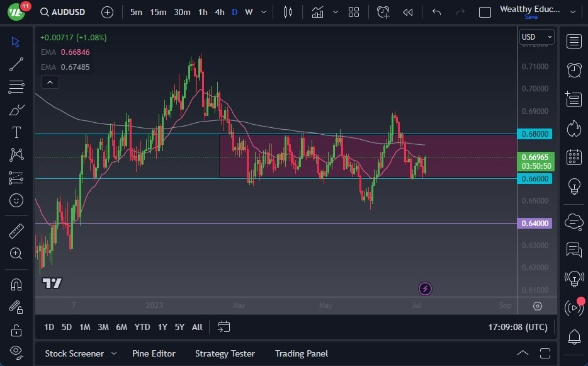The image size is (588, 366).
Task: Open the USD currency dropdown
Action: tap(536, 37)
